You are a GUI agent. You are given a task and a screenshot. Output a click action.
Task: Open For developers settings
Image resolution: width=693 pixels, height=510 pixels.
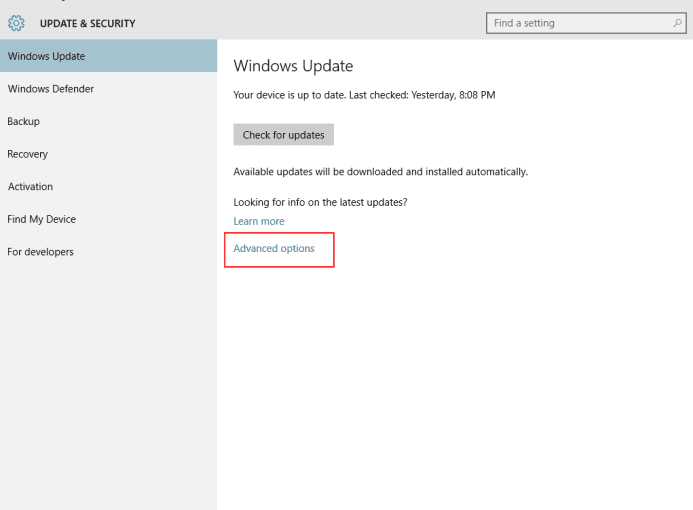(x=108, y=252)
